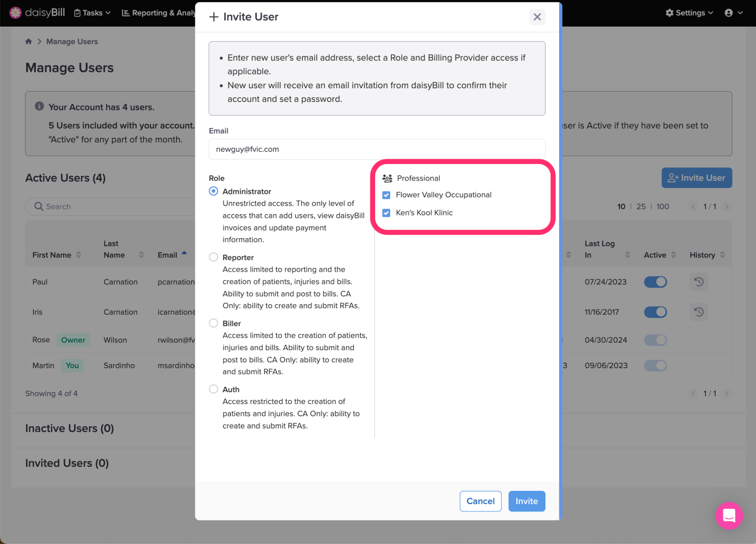Open history for Iris Carnation
The image size is (756, 544).
point(698,312)
